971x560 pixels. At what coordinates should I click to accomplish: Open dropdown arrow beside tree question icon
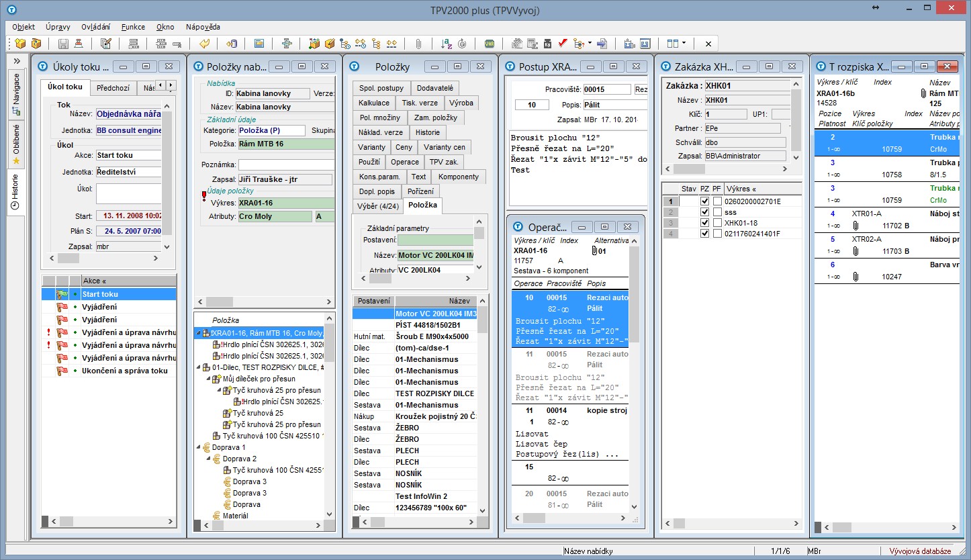[590, 44]
